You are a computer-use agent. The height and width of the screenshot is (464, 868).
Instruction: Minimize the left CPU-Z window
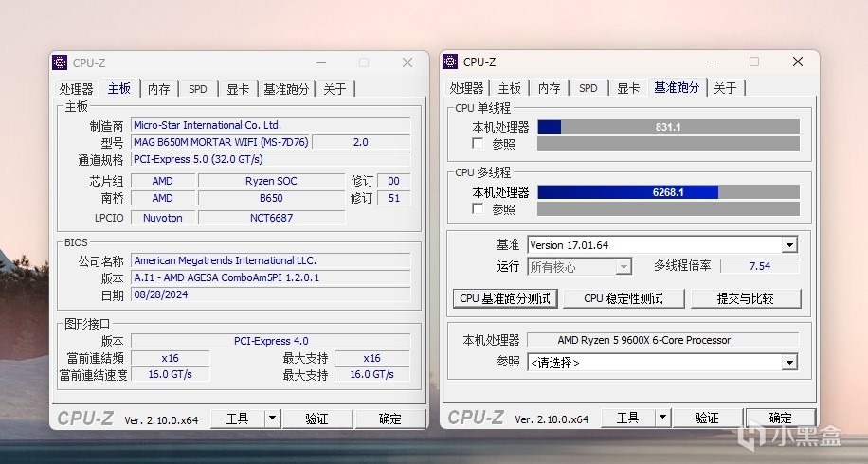[x=321, y=62]
